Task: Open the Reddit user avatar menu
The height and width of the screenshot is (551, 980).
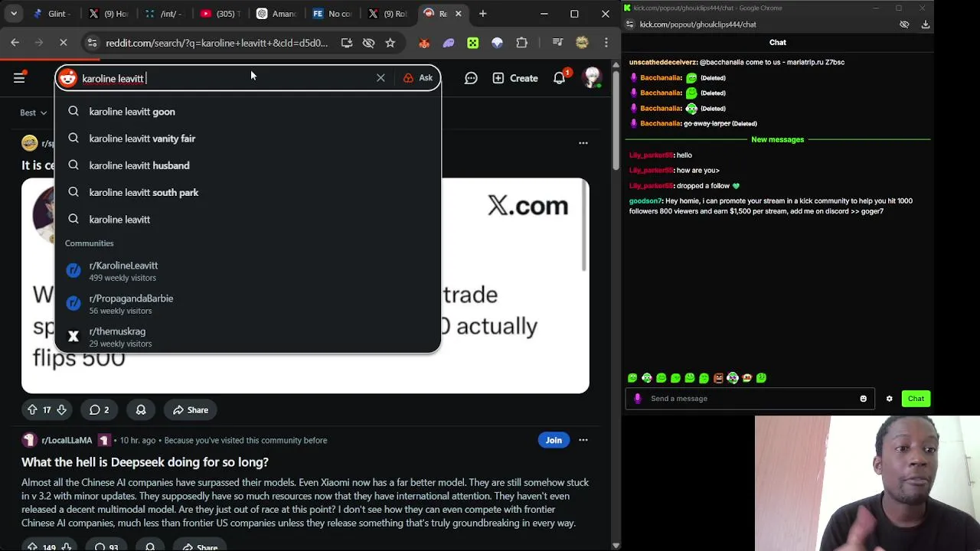Action: (592, 78)
